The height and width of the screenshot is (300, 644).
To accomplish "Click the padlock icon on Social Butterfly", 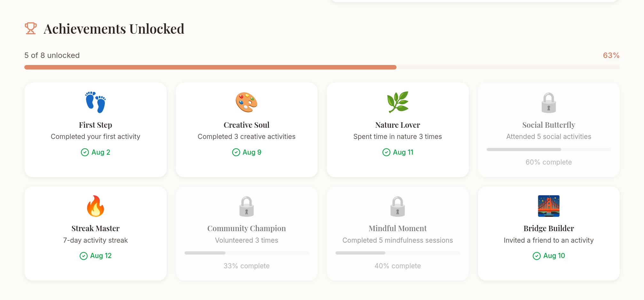I will pyautogui.click(x=549, y=103).
